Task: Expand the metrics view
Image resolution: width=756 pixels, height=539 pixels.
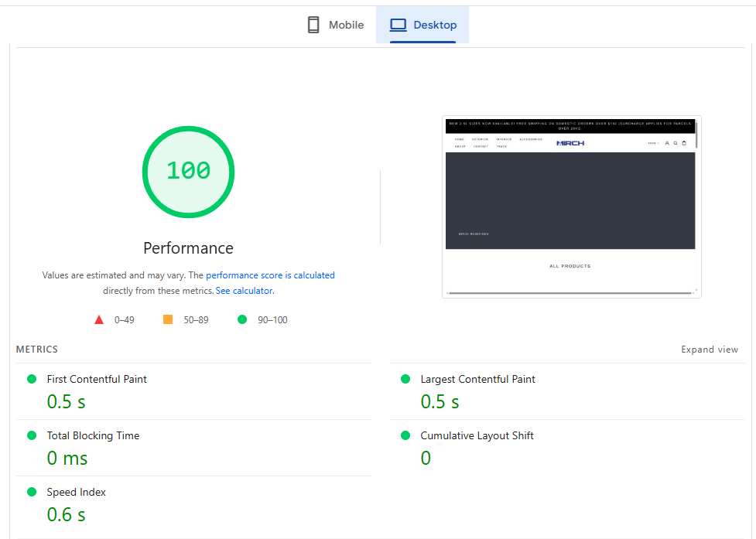Action: 709,350
